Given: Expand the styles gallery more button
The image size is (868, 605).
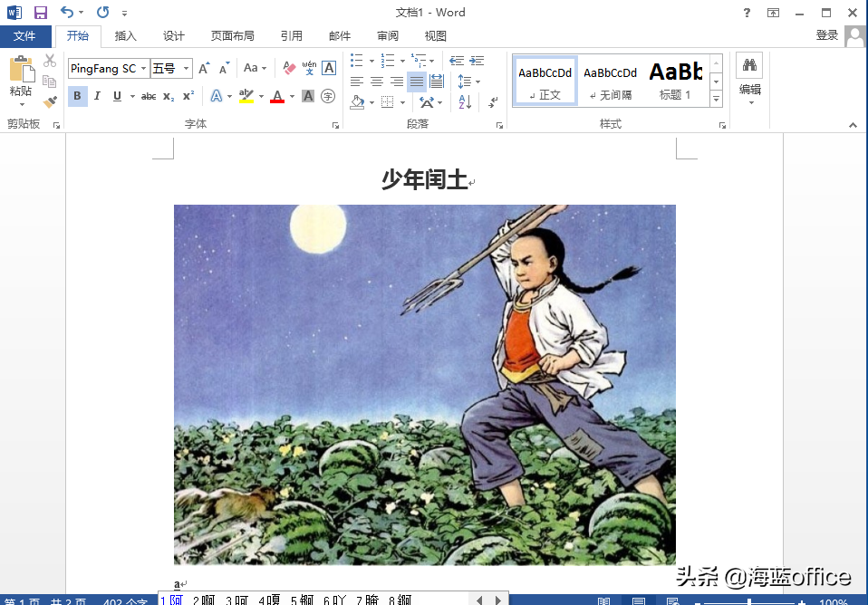Looking at the screenshot, I should tap(717, 99).
